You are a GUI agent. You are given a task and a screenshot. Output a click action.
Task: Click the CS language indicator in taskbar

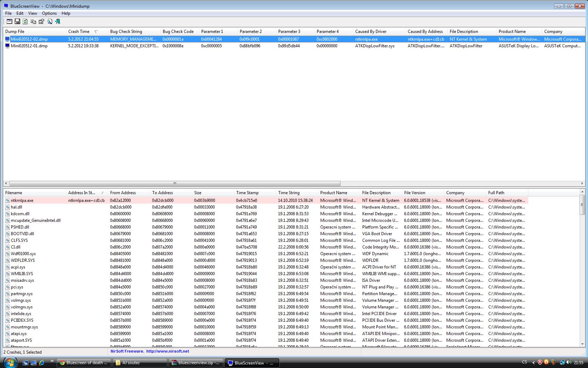[524, 362]
